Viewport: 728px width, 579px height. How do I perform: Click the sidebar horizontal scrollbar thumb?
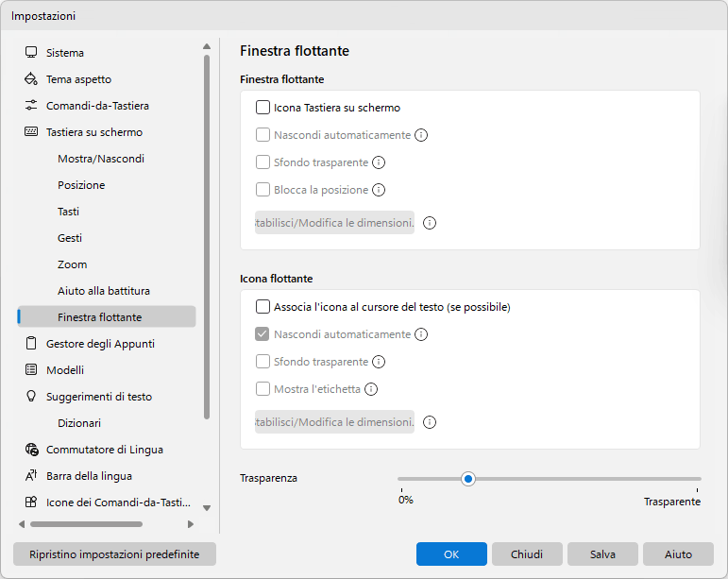pos(86,524)
